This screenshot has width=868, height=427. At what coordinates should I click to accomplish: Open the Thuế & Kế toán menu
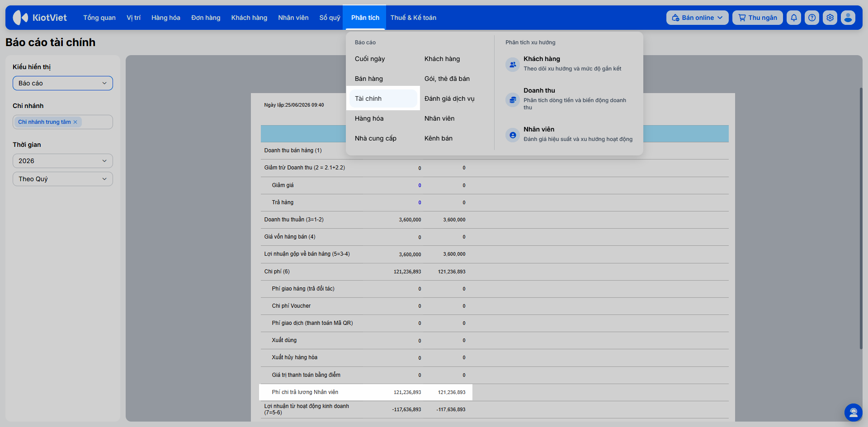[413, 18]
